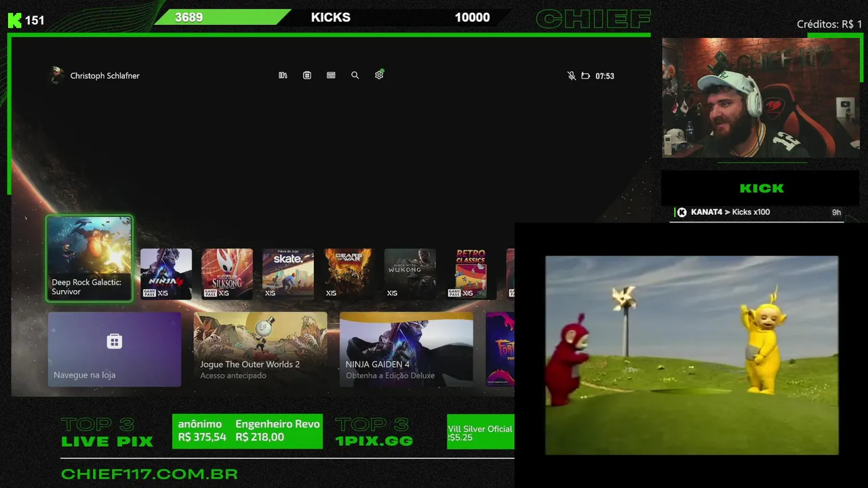Image resolution: width=868 pixels, height=488 pixels.
Task: Click the muted microphone status icon
Action: click(572, 76)
